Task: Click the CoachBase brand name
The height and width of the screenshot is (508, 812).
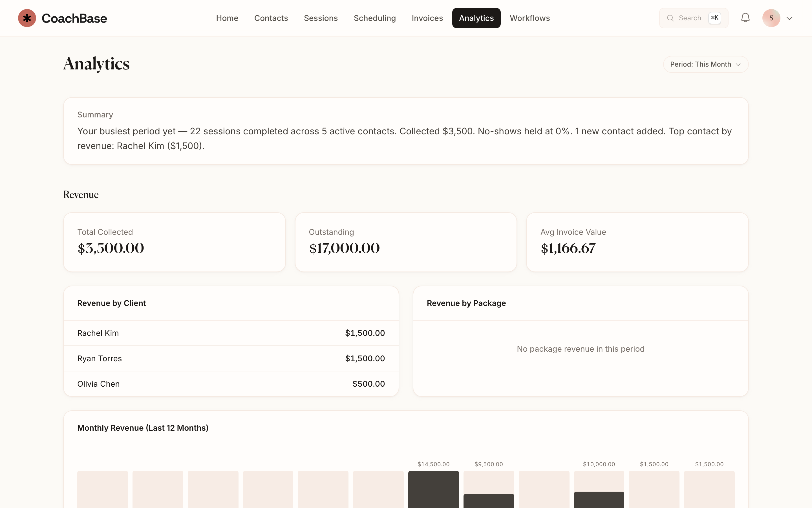Action: click(74, 18)
